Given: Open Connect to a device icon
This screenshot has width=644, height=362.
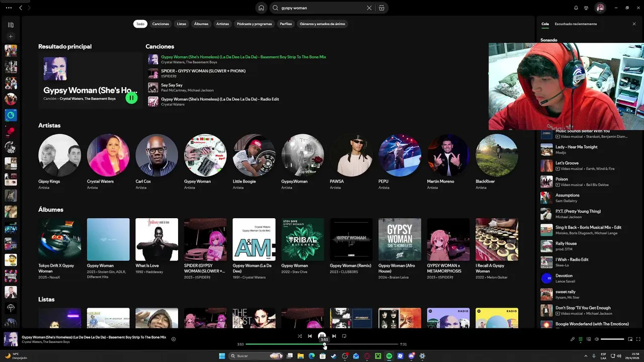Looking at the screenshot, I should pos(589,339).
